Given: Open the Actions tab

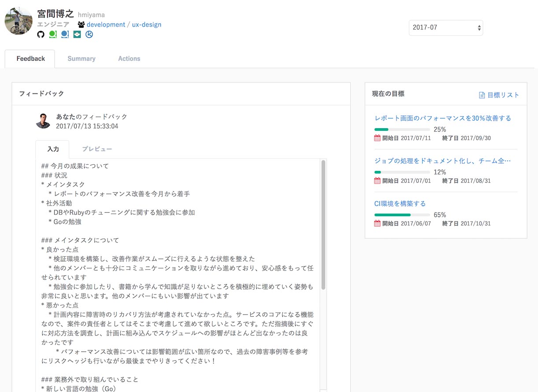Looking at the screenshot, I should (129, 58).
